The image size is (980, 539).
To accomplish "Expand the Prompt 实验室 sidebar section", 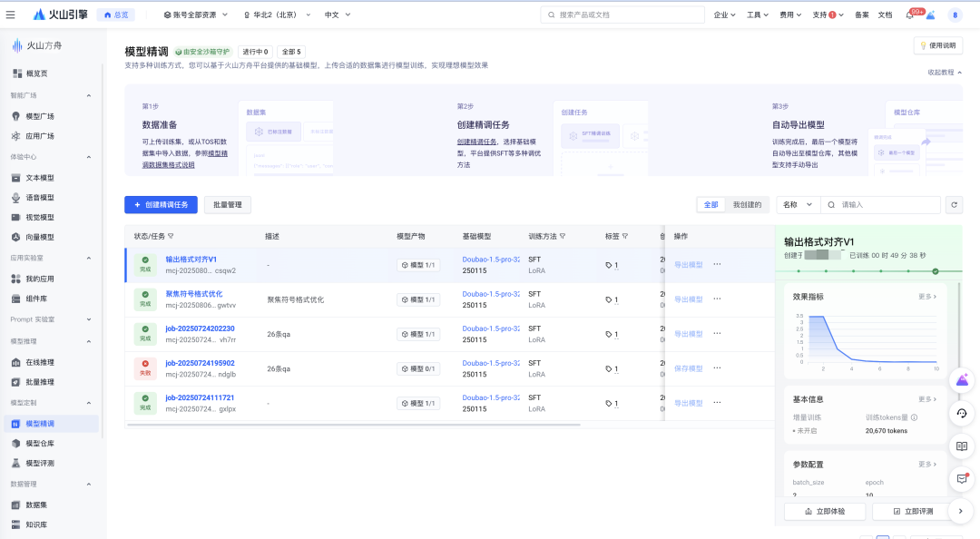I will pyautogui.click(x=89, y=319).
